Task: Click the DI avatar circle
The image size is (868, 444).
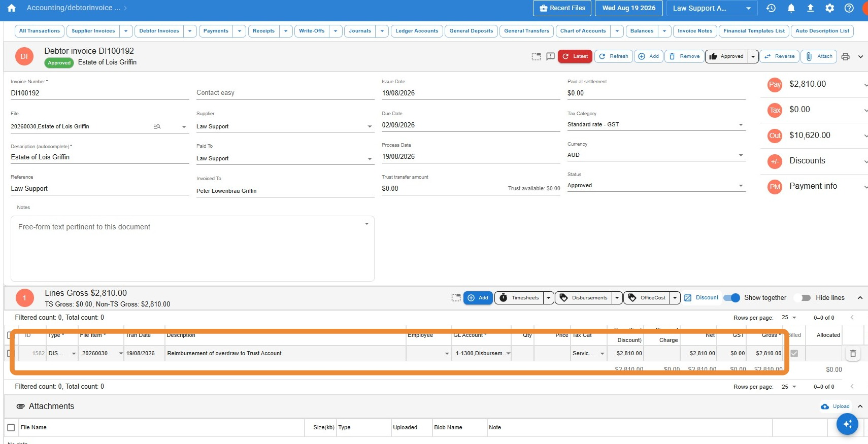Action: pyautogui.click(x=24, y=56)
